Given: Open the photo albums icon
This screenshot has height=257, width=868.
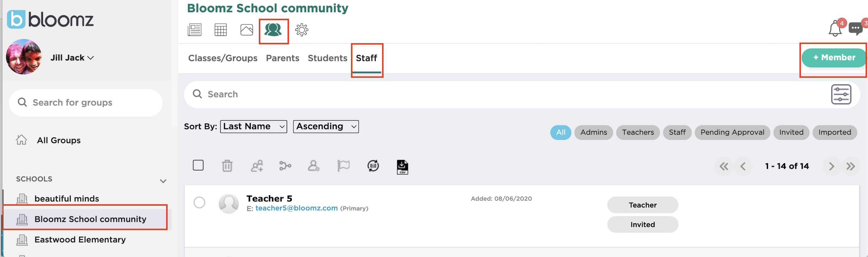Looking at the screenshot, I should pos(247,30).
